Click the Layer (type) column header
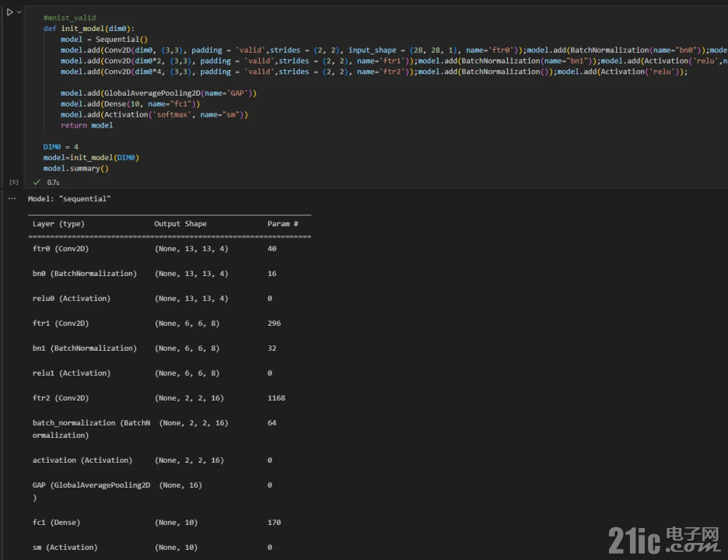The height and width of the screenshot is (560, 728). click(58, 224)
